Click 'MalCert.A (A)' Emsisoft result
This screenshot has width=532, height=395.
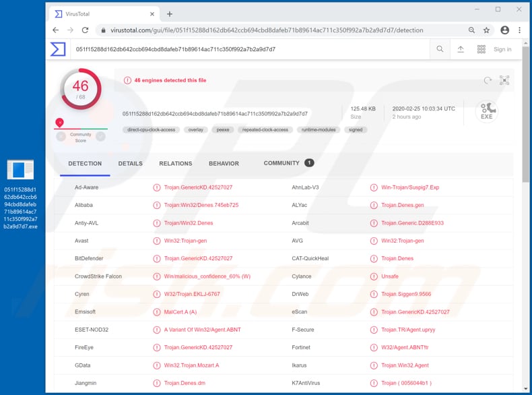tap(180, 312)
